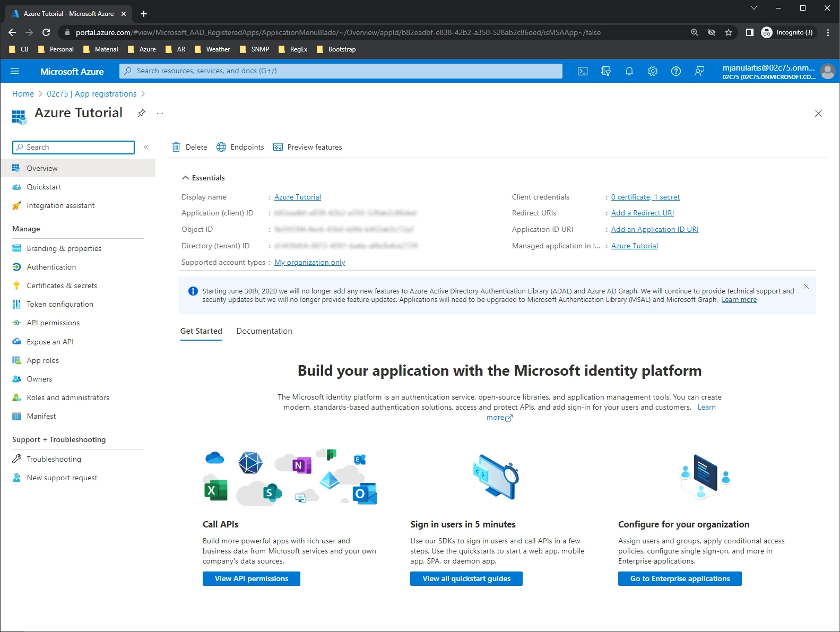Screen dimensions: 840x632
Task: Pin Azure Tutorial blade to dashboard
Action: (x=141, y=113)
